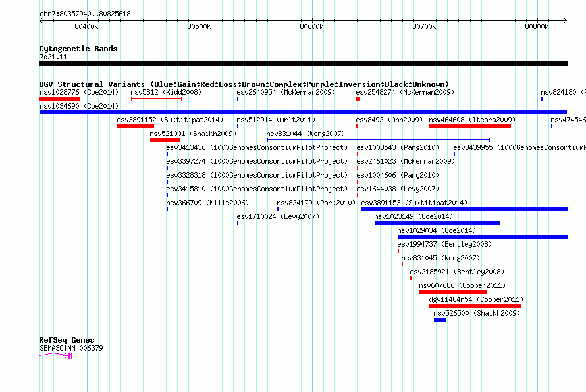Open esv3415810 1000 Genomes variant label
The image size is (586, 392).
click(257, 189)
